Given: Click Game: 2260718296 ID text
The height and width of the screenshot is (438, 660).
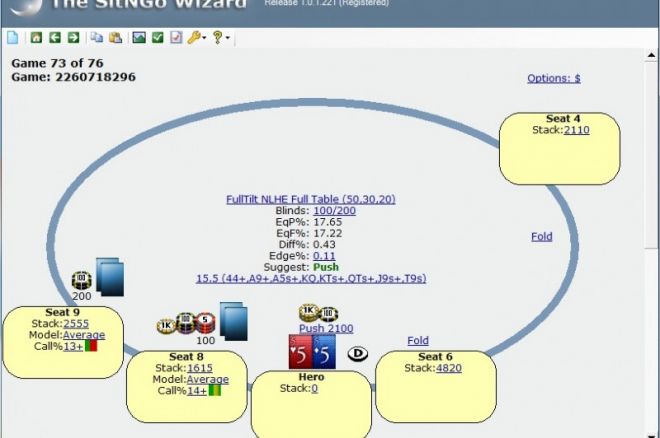Looking at the screenshot, I should click(x=73, y=77).
